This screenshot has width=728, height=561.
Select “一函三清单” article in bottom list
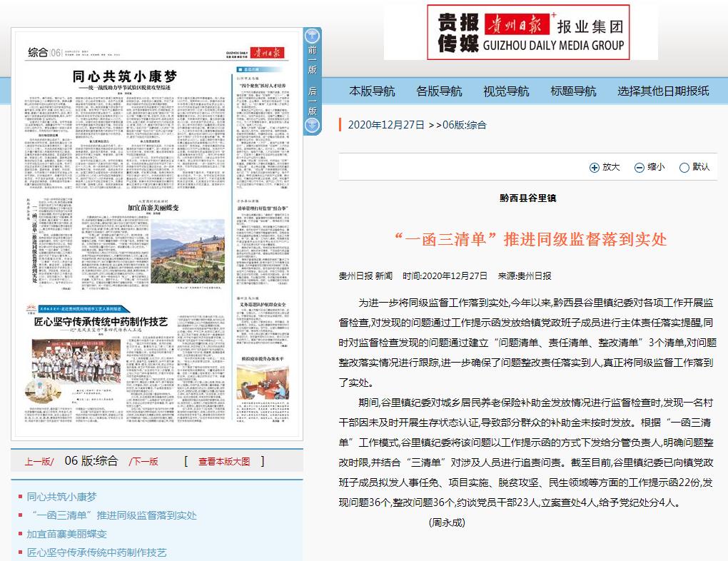click(x=111, y=515)
